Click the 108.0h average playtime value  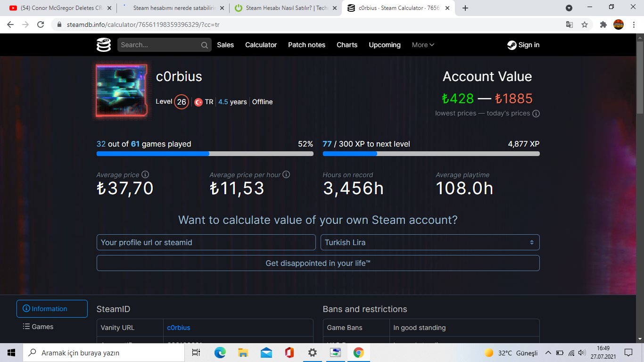464,189
